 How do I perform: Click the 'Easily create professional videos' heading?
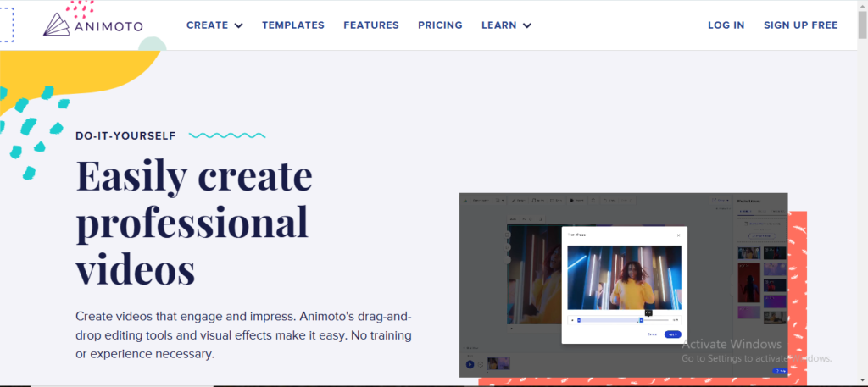(194, 222)
